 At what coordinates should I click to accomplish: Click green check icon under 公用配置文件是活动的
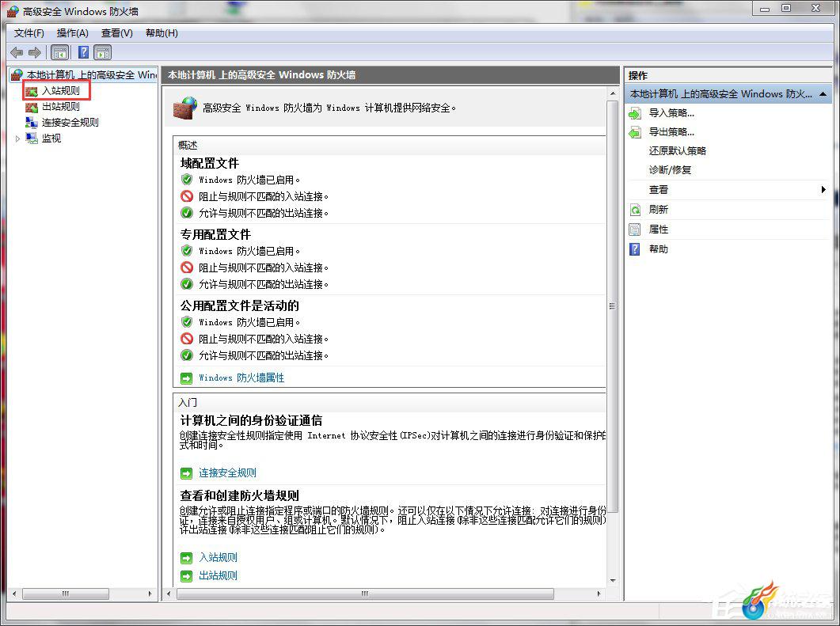pyautogui.click(x=186, y=355)
